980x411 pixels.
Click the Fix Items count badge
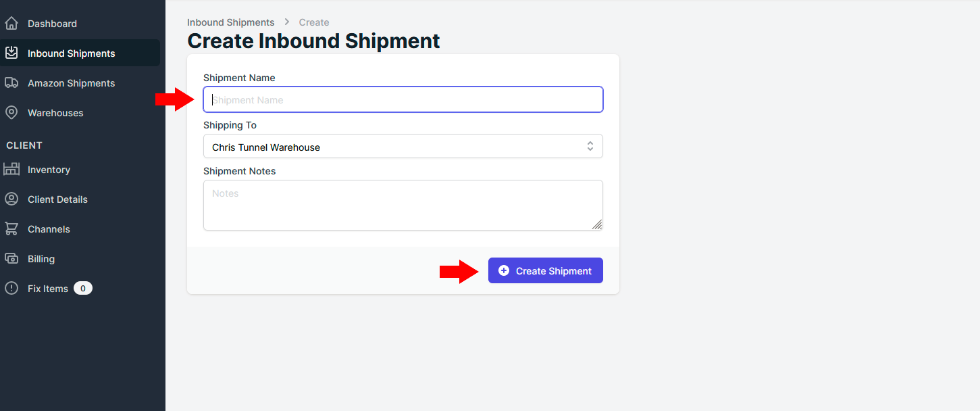(x=82, y=289)
